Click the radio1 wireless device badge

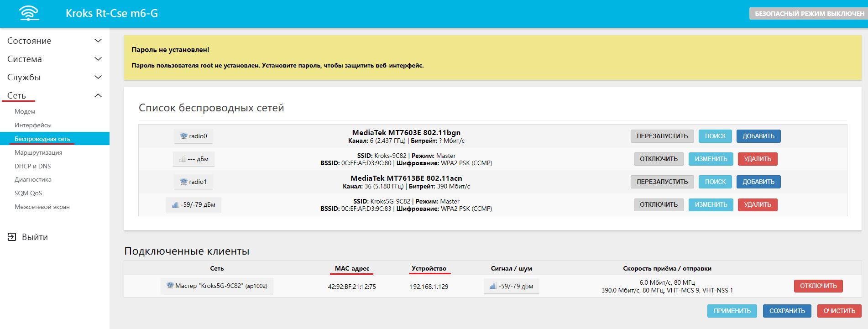click(x=193, y=182)
